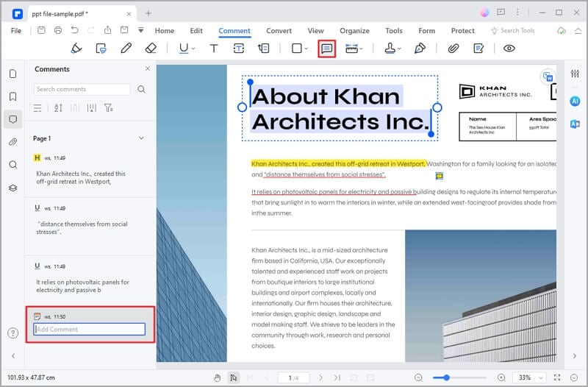The width and height of the screenshot is (588, 387).
Task: Toggle the Select tool in status bar
Action: 233,377
